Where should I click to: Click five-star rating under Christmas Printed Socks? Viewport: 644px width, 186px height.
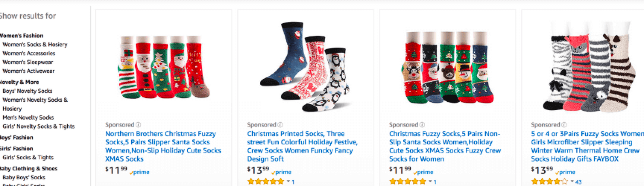point(265,182)
